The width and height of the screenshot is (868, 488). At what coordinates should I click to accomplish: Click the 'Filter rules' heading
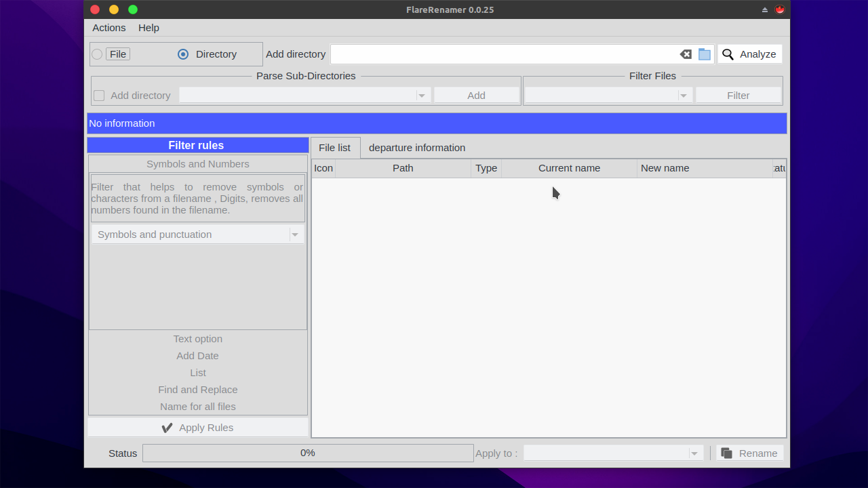tap(196, 146)
